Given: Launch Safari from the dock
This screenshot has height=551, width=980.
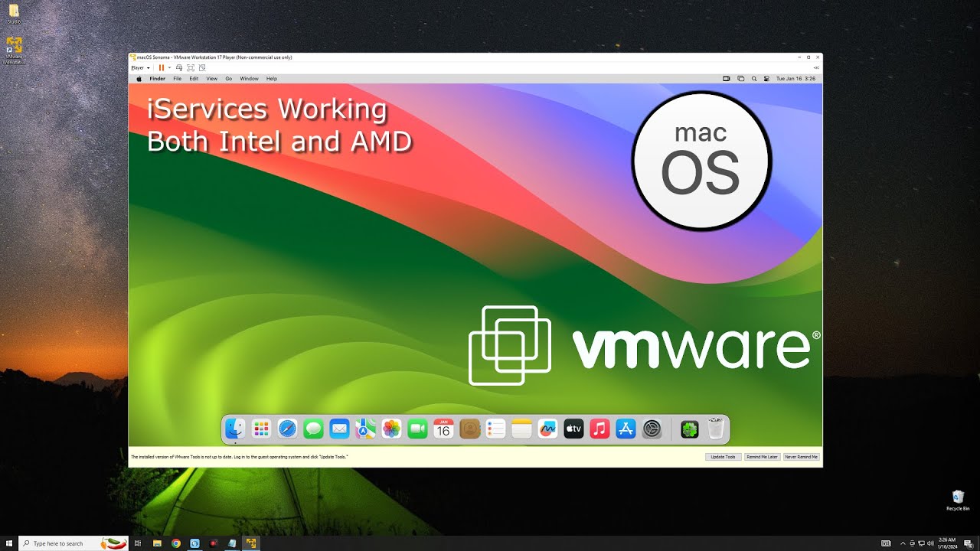Looking at the screenshot, I should 287,429.
